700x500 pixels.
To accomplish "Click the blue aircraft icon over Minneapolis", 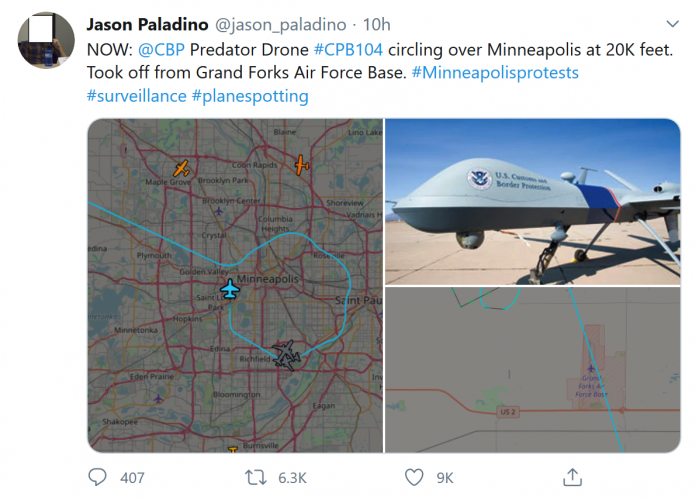I will click(x=231, y=290).
